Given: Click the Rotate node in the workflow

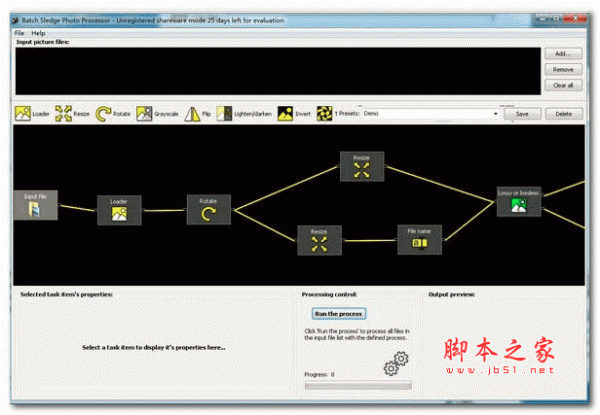Looking at the screenshot, I should coord(209,209).
